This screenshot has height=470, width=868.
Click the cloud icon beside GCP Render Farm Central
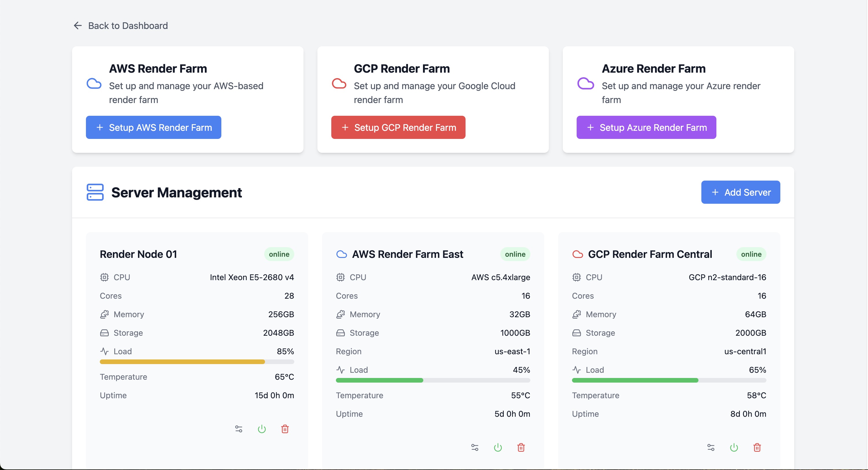pyautogui.click(x=578, y=254)
